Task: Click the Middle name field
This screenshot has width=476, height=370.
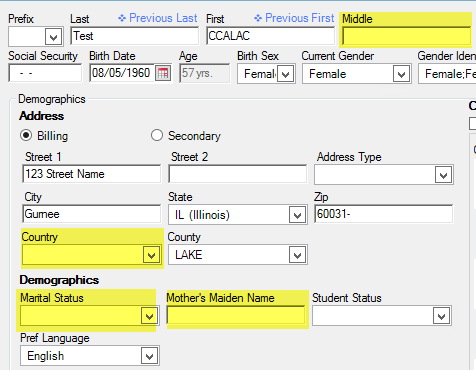Action: pyautogui.click(x=406, y=36)
